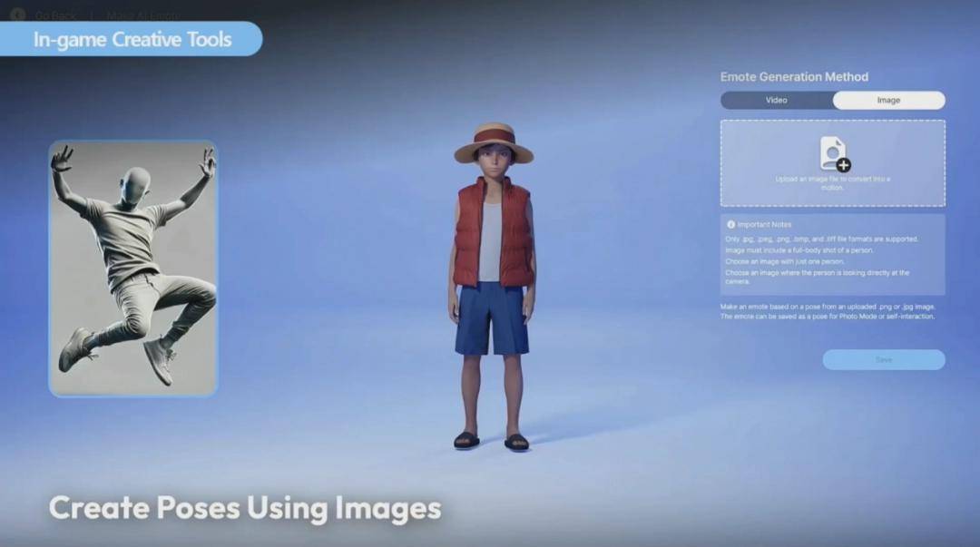Click the note 'Image must include a full-body shot'
Screen dimensions: 980x547
coord(799,250)
